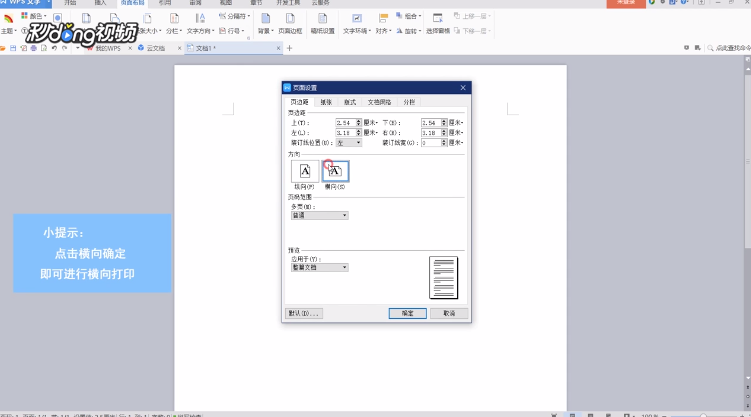Open the 颜色 theme colors dropdown
Viewport: 751px width, 417px height.
coord(34,16)
